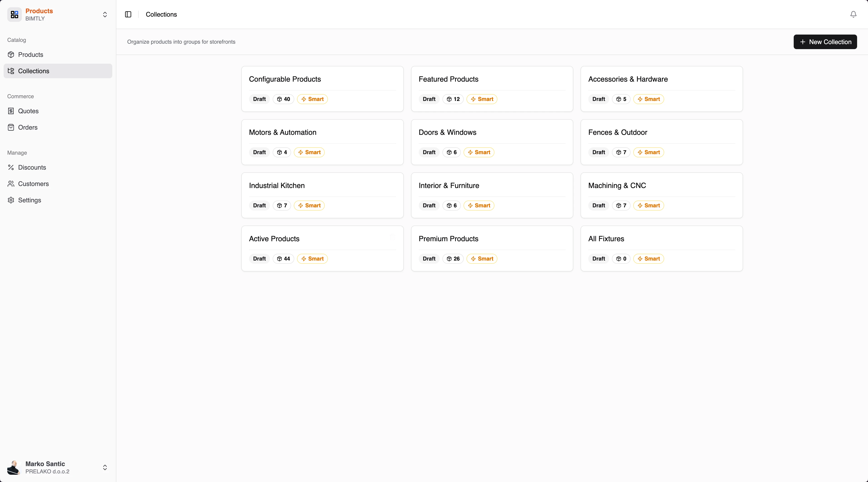Viewport: 868px width, 482px height.
Task: Open the Products workspace switcher chevron
Action: pyautogui.click(x=105, y=15)
